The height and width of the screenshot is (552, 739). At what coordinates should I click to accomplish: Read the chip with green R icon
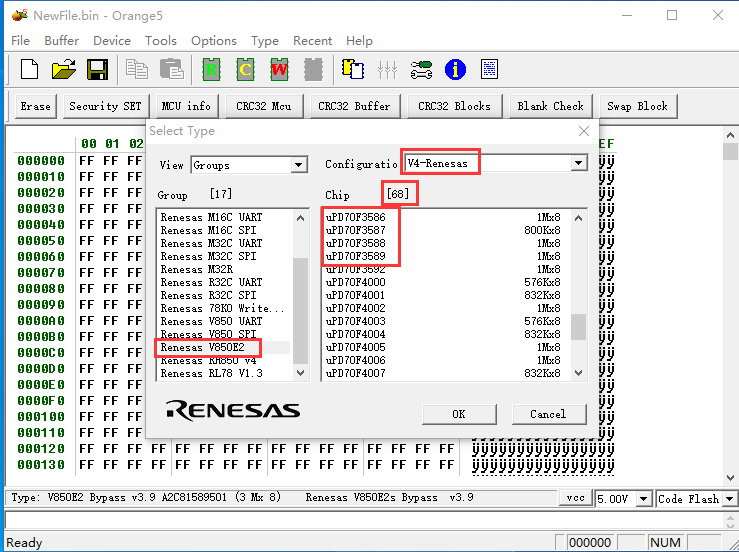pyautogui.click(x=211, y=70)
